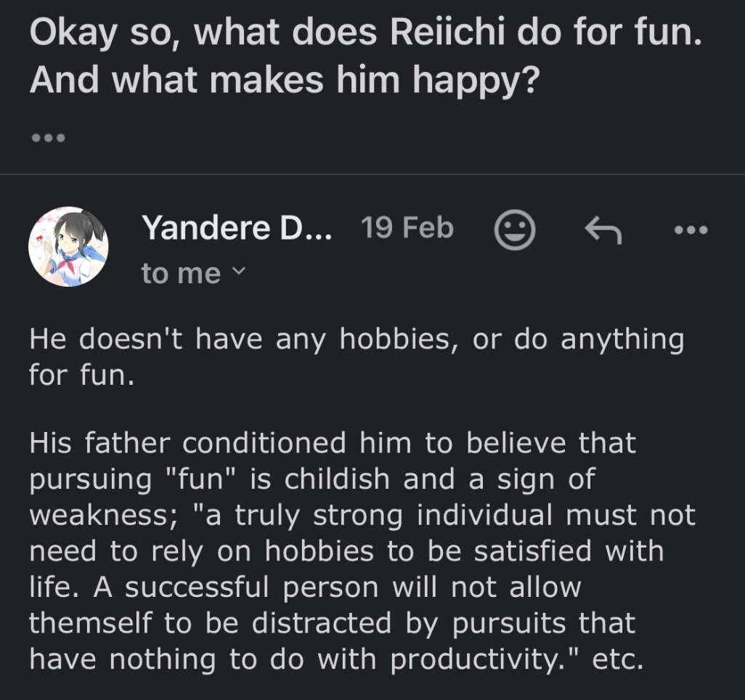Reply to the Yandere D... email
This screenshot has width=745, height=700.
pos(603,231)
